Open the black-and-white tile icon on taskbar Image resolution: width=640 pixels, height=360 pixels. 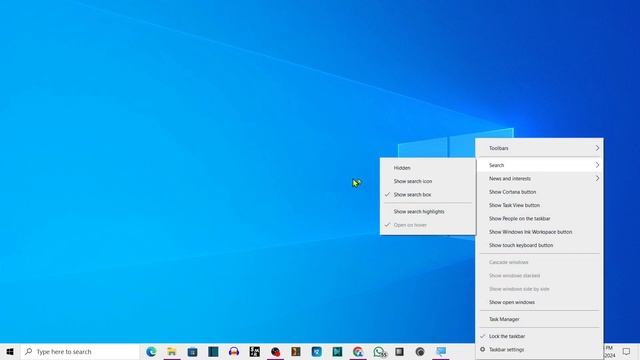[255, 351]
